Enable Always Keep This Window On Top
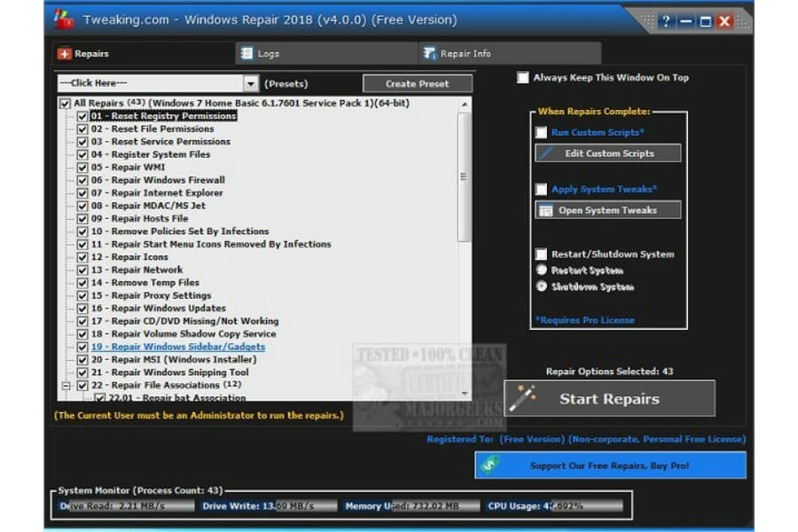 (523, 77)
